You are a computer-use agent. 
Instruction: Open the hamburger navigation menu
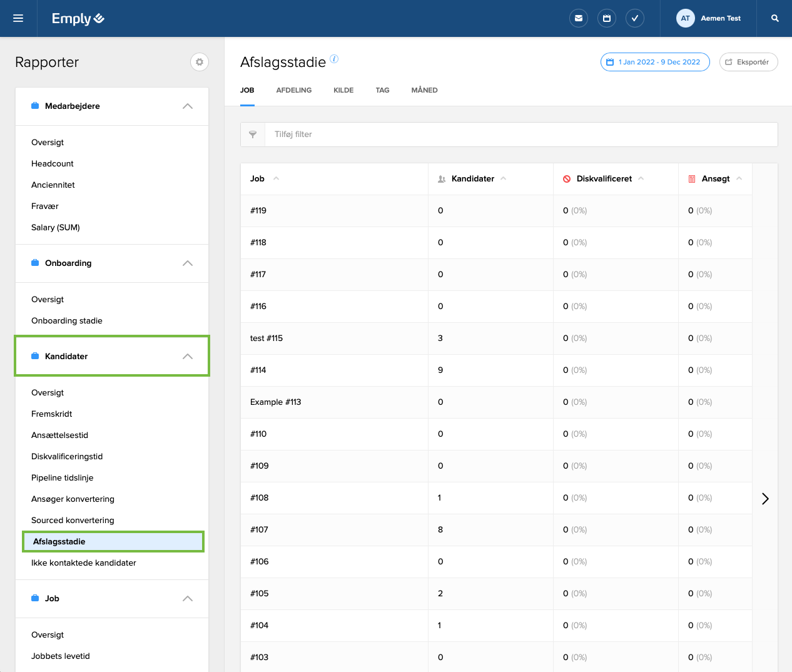(x=18, y=18)
